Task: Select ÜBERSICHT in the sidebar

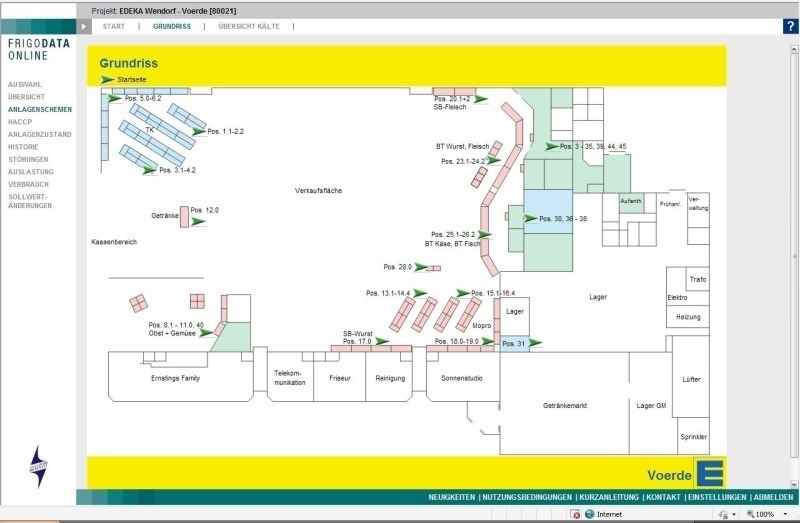Action: pos(26,96)
